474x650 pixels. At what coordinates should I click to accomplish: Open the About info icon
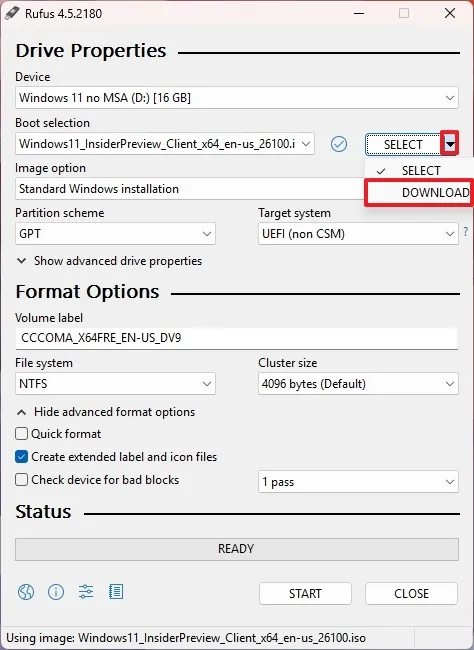56,592
